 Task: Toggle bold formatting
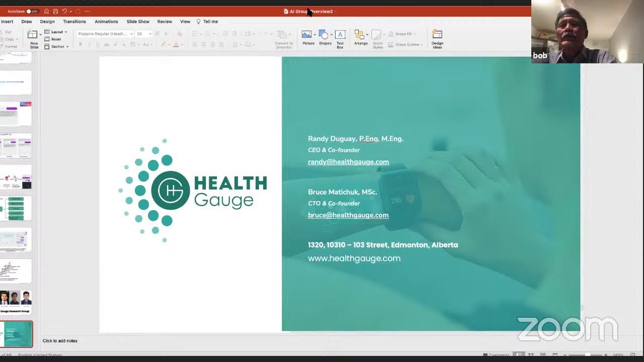(x=80, y=45)
